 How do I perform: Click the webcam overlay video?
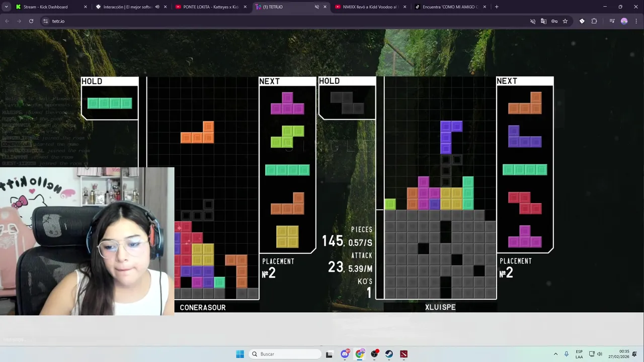tap(87, 241)
